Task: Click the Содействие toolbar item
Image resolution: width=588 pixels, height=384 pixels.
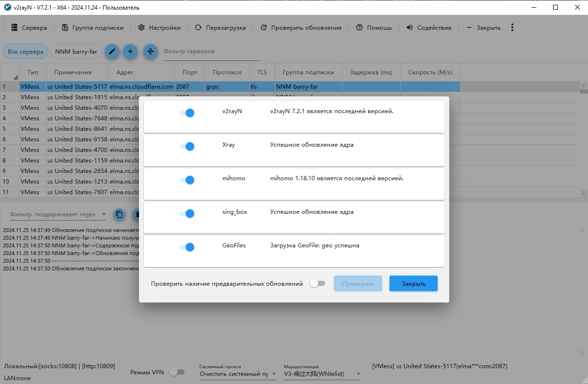Action: 428,28
